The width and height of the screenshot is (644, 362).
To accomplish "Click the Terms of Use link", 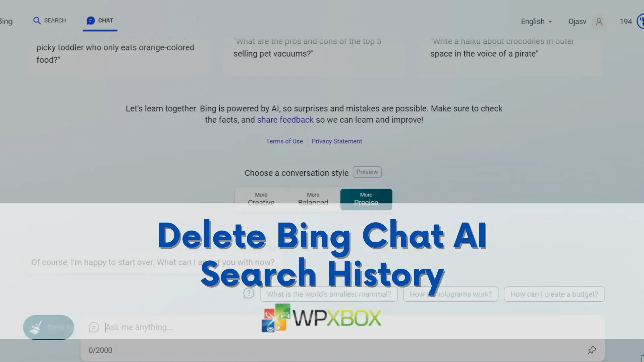I will 284,141.
